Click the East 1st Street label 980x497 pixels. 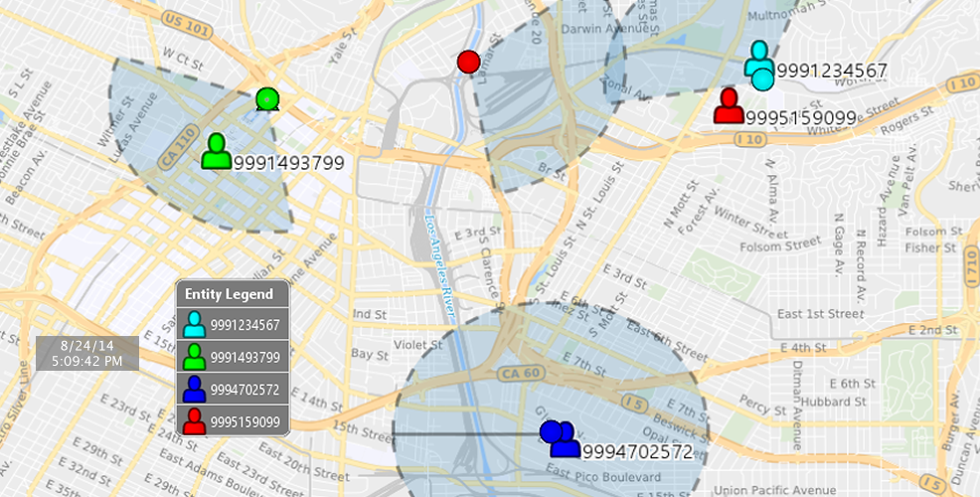pyautogui.click(x=821, y=314)
